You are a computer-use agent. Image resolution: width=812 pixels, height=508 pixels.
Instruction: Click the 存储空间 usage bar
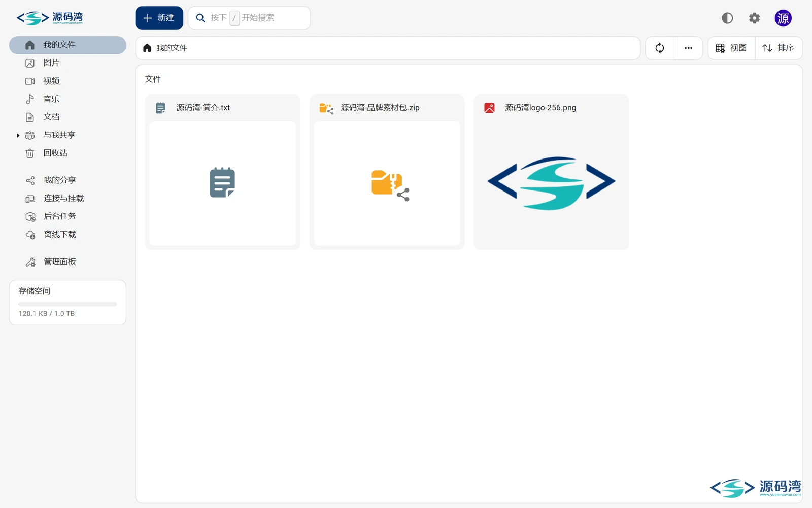point(67,304)
